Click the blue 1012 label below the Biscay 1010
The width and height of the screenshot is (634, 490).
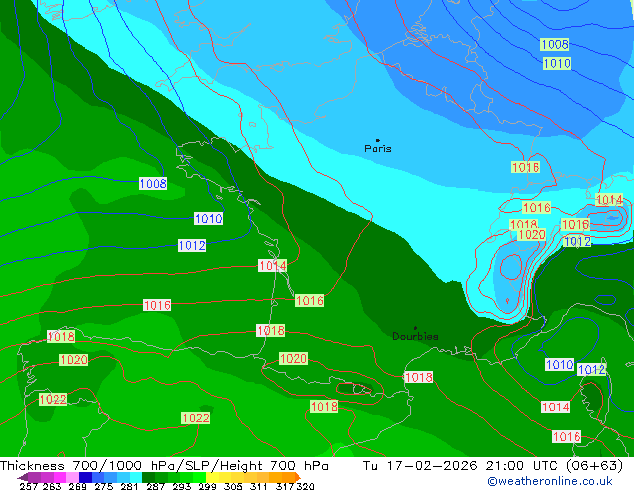tap(192, 245)
